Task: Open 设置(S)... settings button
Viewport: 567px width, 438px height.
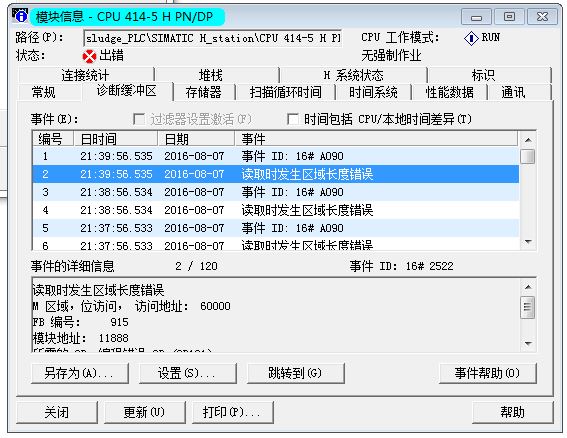Action: (x=188, y=373)
